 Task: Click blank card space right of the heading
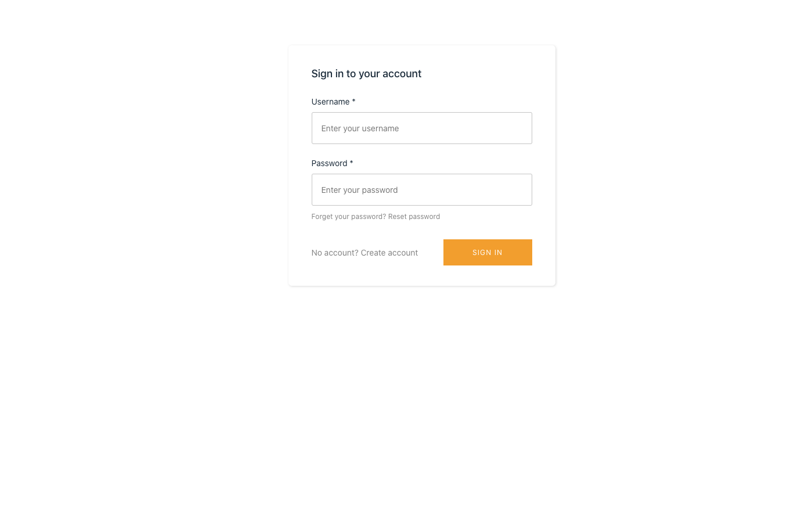488,74
